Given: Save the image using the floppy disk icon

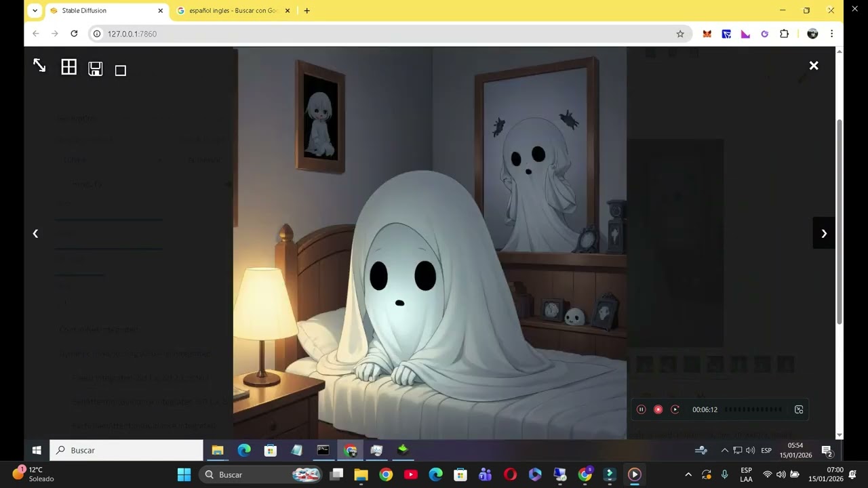Looking at the screenshot, I should click(96, 68).
